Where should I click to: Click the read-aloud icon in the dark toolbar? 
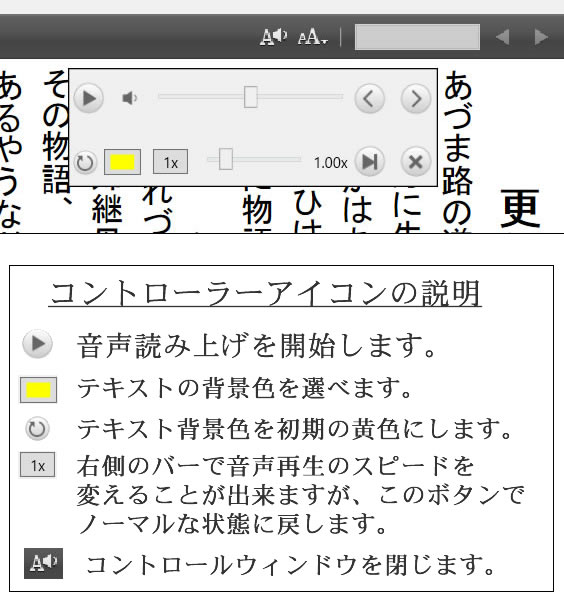273,37
